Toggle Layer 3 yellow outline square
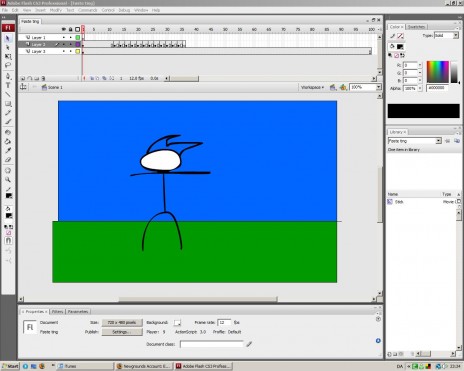Screen dimensions: 464x371 pyautogui.click(x=78, y=51)
